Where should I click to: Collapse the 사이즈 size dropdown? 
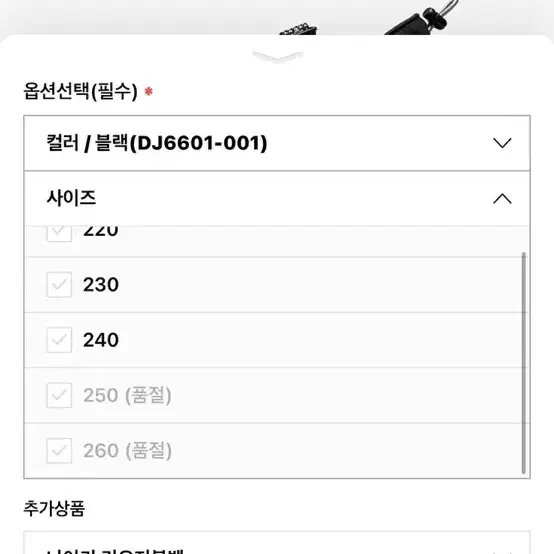click(277, 199)
